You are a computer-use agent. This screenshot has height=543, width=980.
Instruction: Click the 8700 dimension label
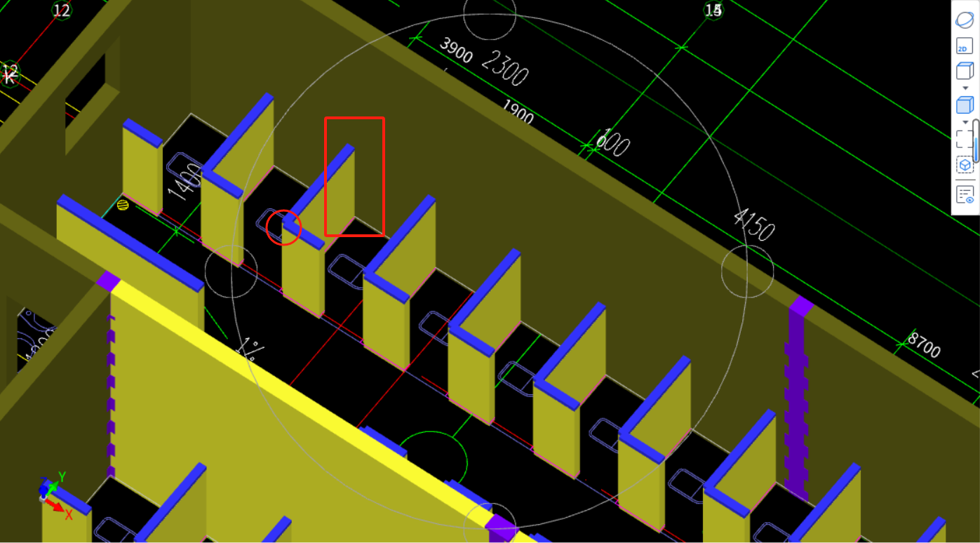924,345
